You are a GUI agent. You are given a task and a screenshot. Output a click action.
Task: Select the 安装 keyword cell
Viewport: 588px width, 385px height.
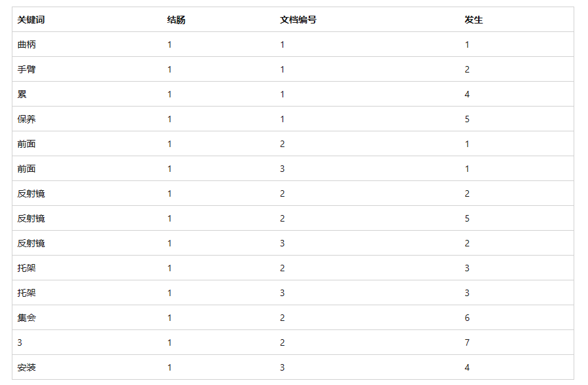coord(27,367)
